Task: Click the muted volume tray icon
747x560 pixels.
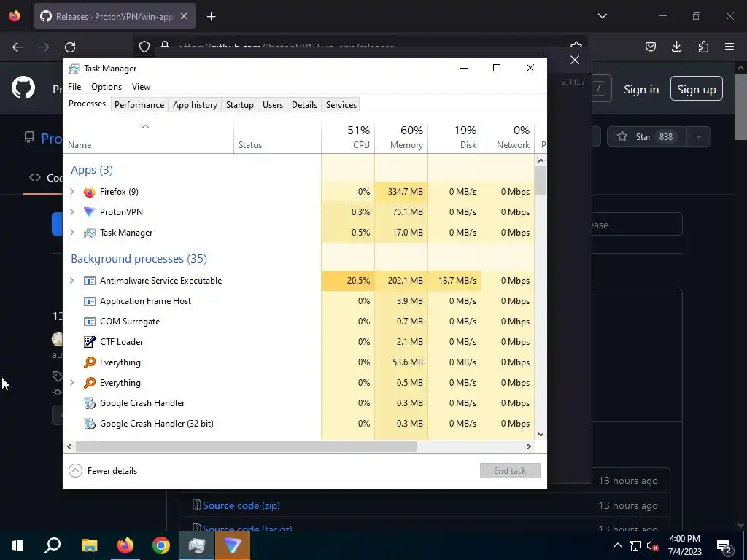Action: 652,545
